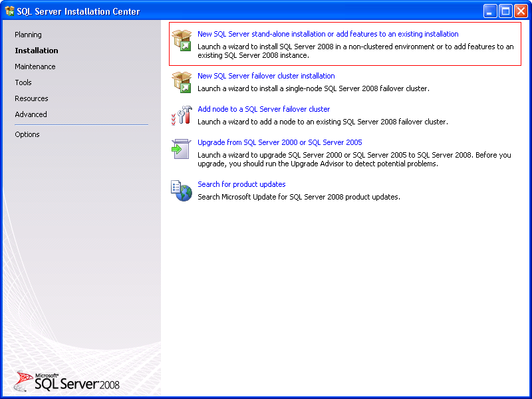The image size is (532, 399).
Task: Click the SQL Server 2008 logo
Action: (x=66, y=381)
